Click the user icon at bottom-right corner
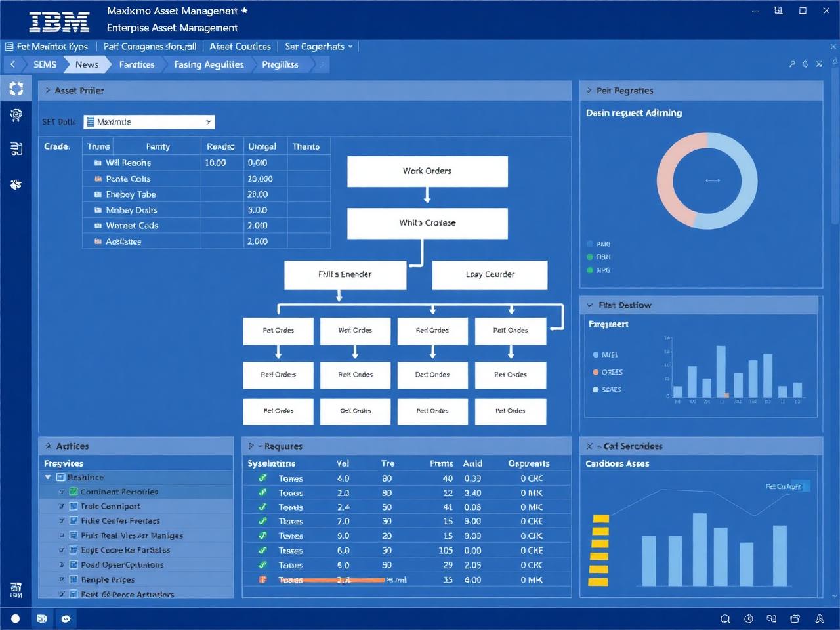The image size is (840, 630). click(820, 618)
